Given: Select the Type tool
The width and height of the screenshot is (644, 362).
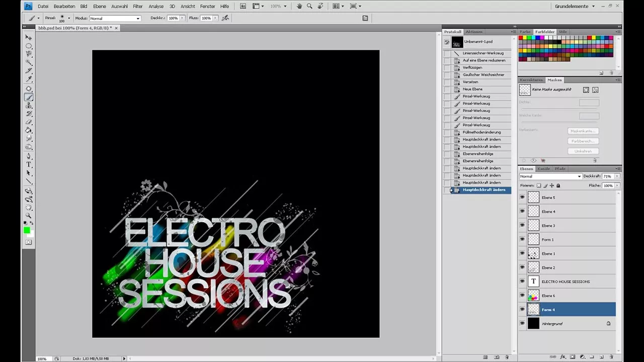Looking at the screenshot, I should coord(29,164).
